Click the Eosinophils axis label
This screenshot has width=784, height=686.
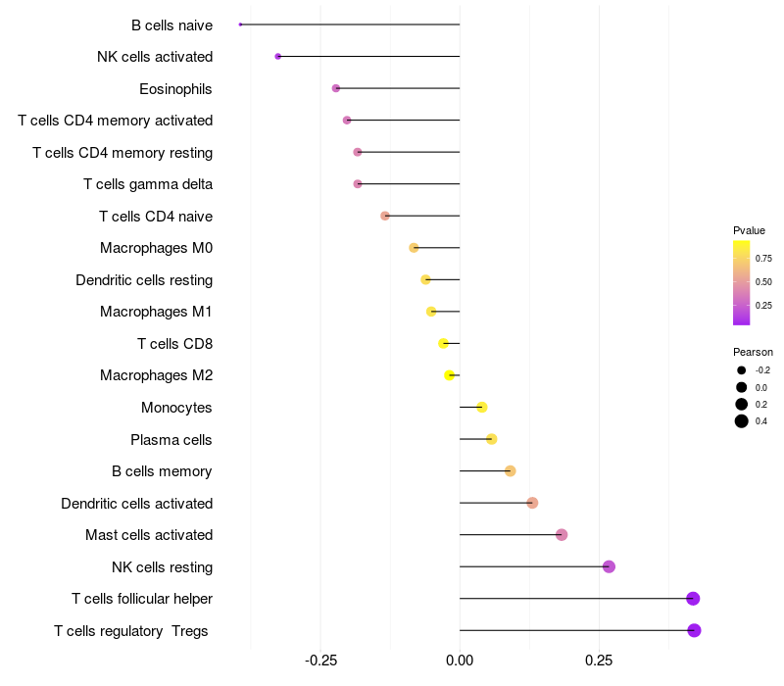coord(175,89)
